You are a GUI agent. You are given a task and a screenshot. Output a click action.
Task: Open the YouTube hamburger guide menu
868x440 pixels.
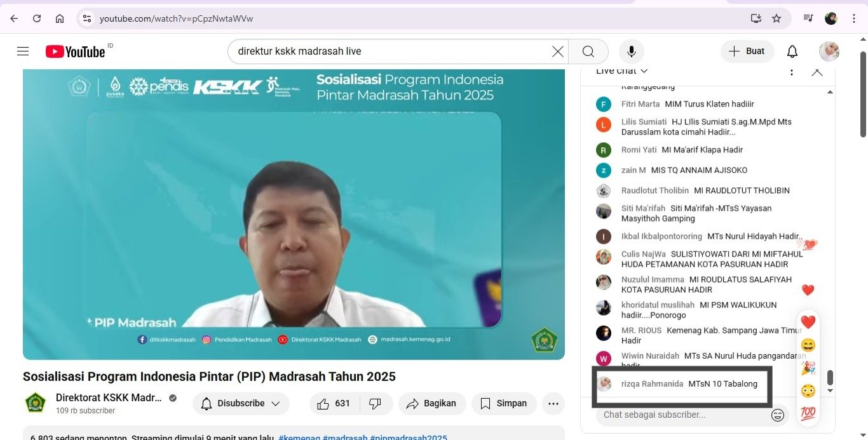coord(23,51)
